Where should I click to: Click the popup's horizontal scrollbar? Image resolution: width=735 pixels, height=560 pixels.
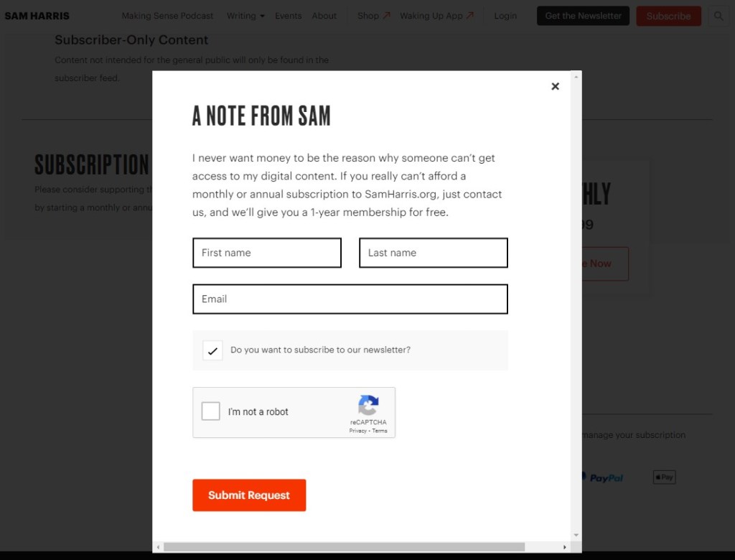(x=344, y=547)
